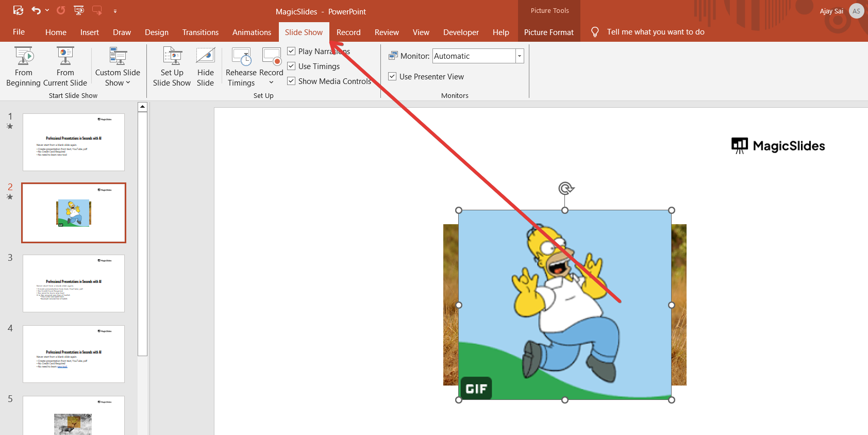Toggle the Show Media Controls checkbox
This screenshot has height=435, width=868.
(x=291, y=81)
